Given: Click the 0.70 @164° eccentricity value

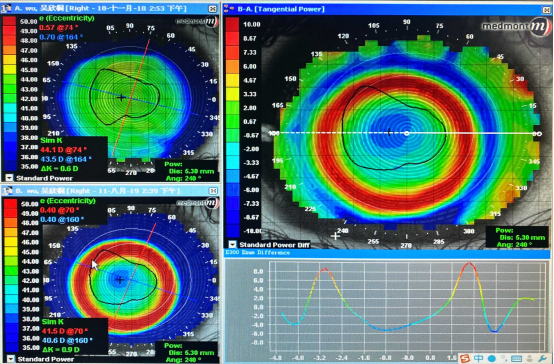Looking at the screenshot, I should click(61, 37).
